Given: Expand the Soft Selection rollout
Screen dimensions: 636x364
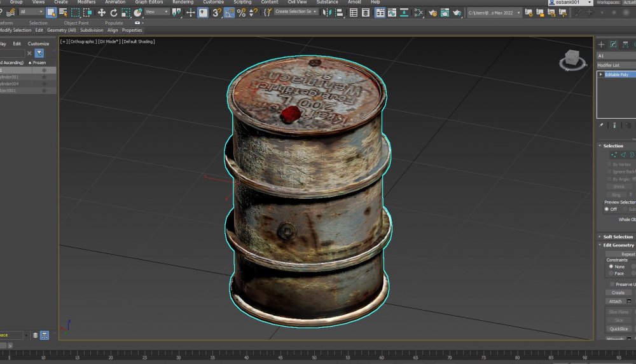Looking at the screenshot, I should click(x=618, y=237).
